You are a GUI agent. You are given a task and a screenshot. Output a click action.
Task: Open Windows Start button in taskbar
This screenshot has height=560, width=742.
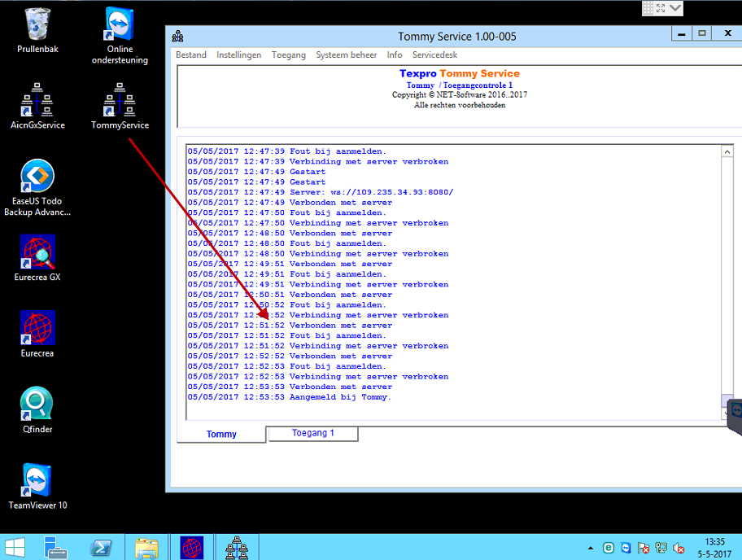point(15,548)
